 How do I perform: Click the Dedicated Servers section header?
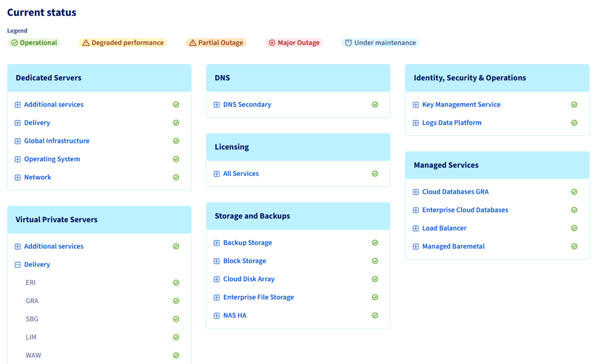pos(99,78)
